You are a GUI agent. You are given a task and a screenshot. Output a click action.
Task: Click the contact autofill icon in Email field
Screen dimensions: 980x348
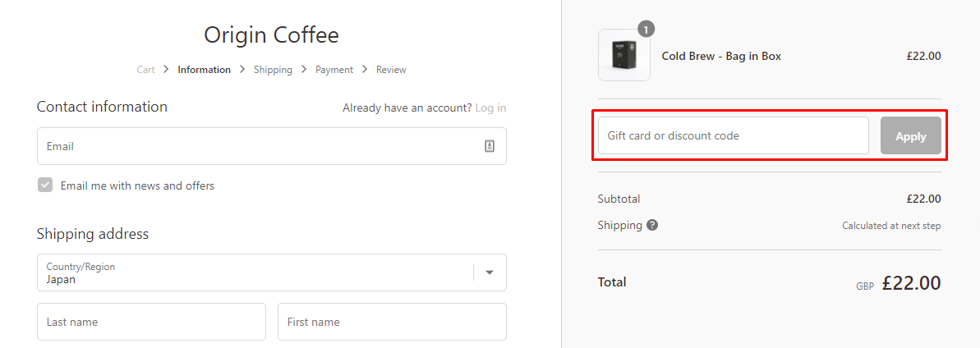pyautogui.click(x=490, y=146)
